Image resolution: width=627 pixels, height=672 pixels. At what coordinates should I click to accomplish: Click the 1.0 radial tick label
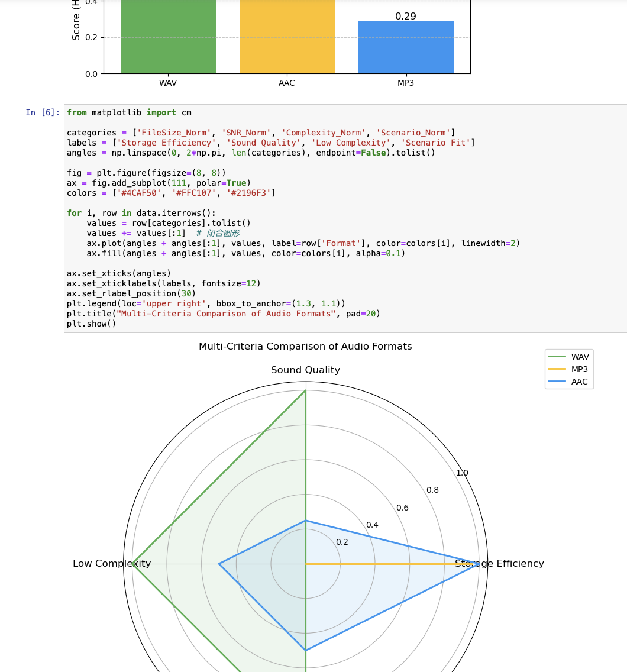[462, 473]
